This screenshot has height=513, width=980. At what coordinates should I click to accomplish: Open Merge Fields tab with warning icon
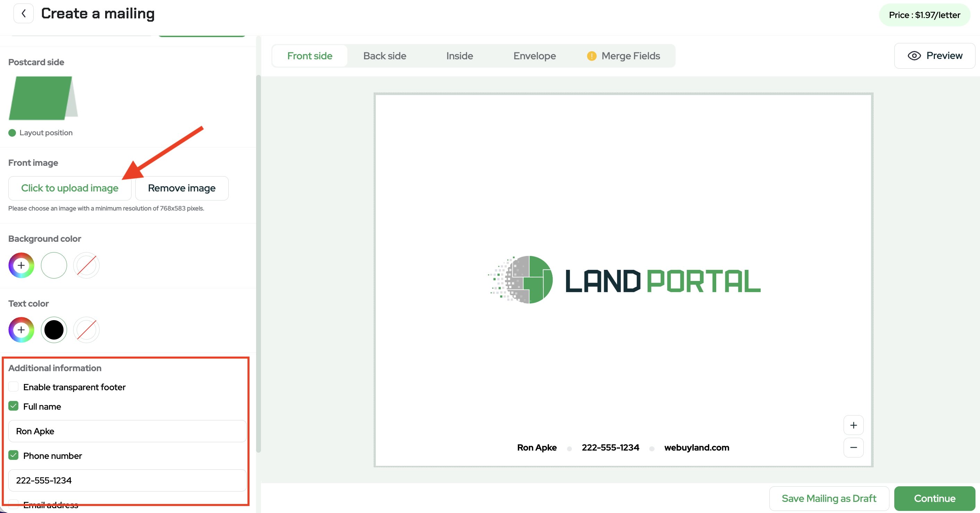click(x=624, y=56)
